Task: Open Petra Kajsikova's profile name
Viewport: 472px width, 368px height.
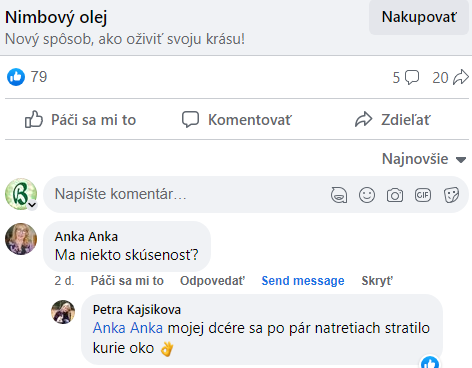Action: [137, 310]
